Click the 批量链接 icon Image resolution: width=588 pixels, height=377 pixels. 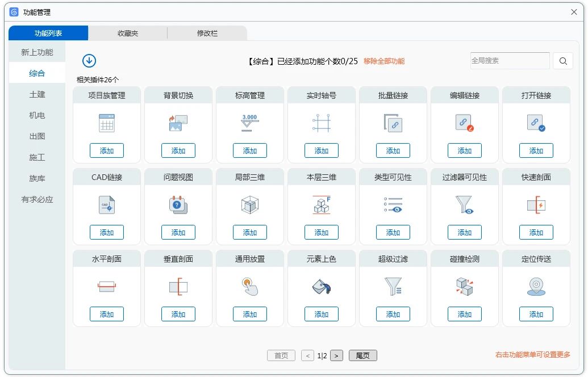[393, 123]
